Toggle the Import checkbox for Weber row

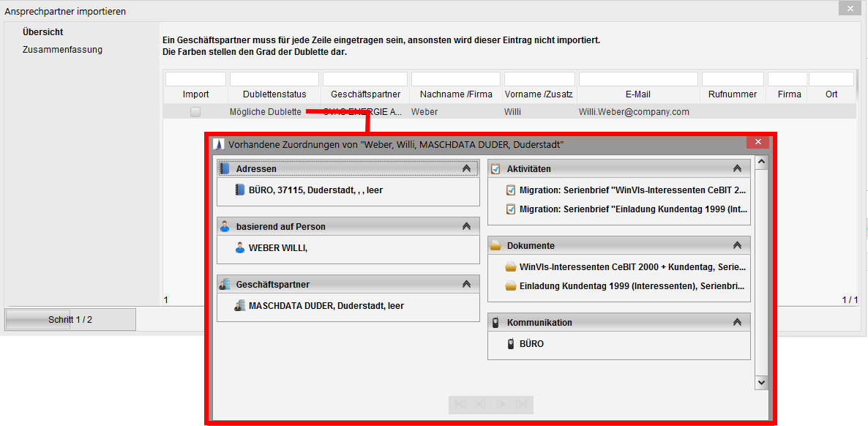pyautogui.click(x=195, y=112)
